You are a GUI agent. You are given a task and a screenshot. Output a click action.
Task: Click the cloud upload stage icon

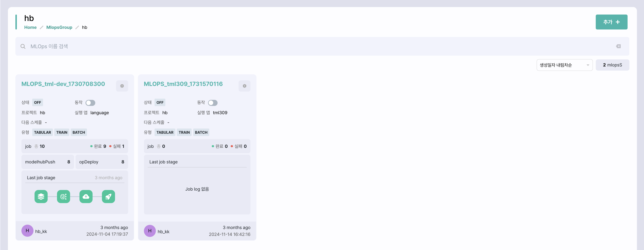point(86,197)
